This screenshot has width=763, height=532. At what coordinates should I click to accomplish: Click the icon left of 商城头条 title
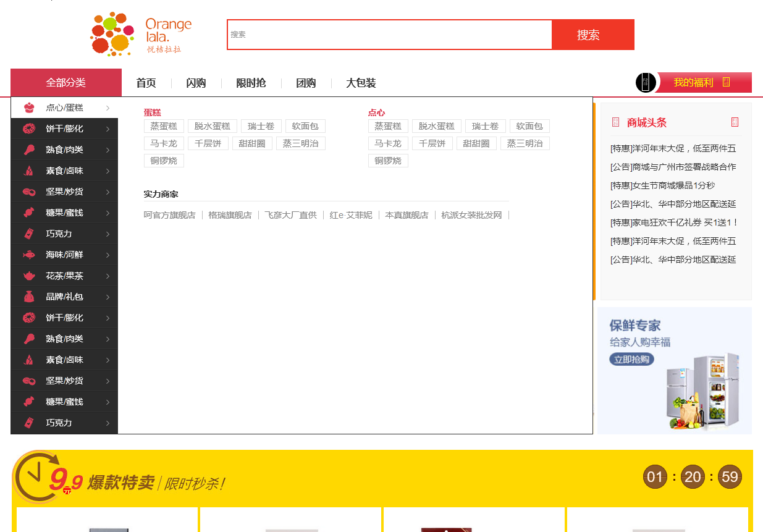615,122
